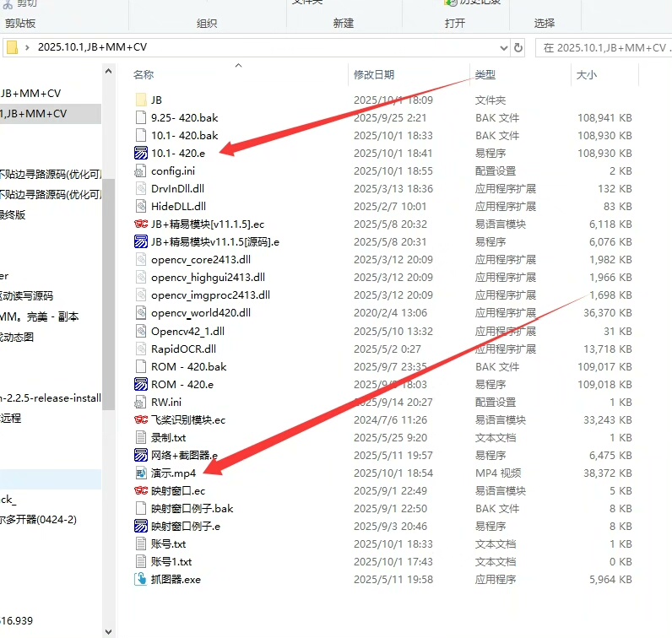This screenshot has width=672, height=638.
Task: Select the MM。完美 - 副本 navigation item
Action: tap(40, 316)
